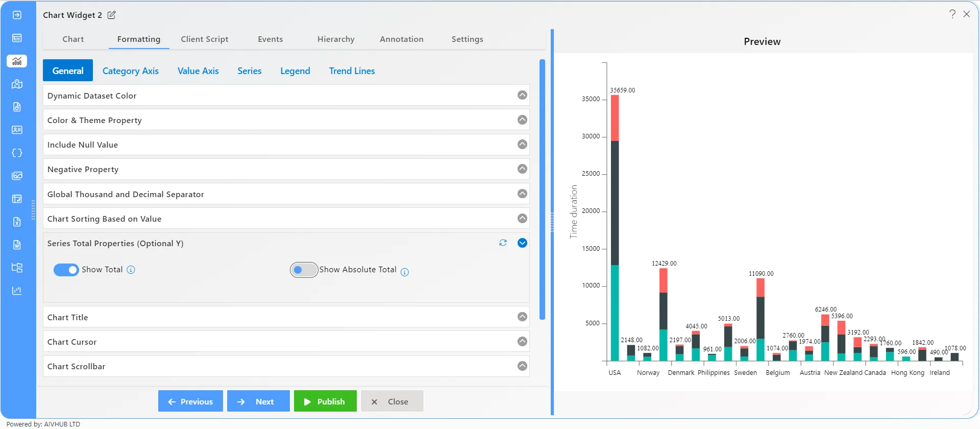Toggle the Show Total switch
The width and height of the screenshot is (980, 429).
(66, 270)
